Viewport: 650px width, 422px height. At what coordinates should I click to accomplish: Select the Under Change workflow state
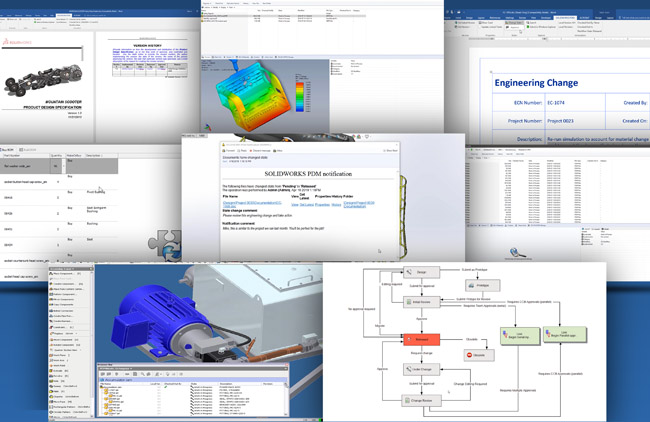coord(421,369)
